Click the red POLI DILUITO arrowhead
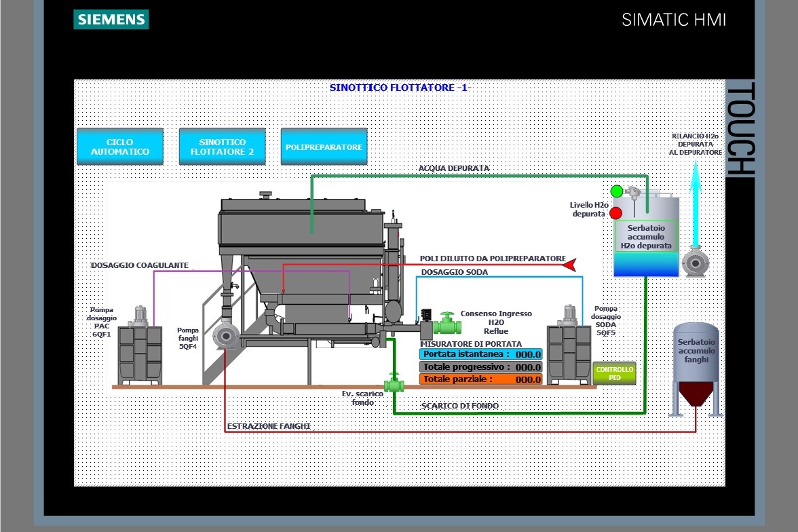Image resolution: width=798 pixels, height=532 pixels. coord(569,265)
